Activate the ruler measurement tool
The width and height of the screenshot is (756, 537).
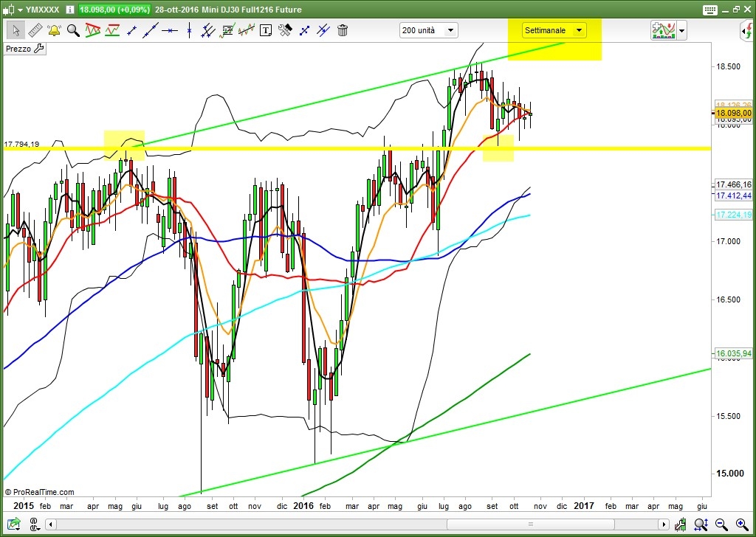point(35,30)
